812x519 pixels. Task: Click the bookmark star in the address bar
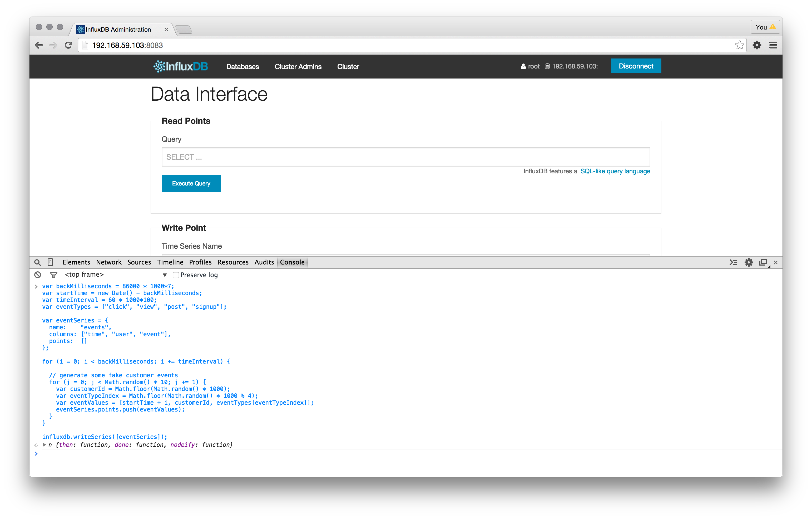click(740, 45)
